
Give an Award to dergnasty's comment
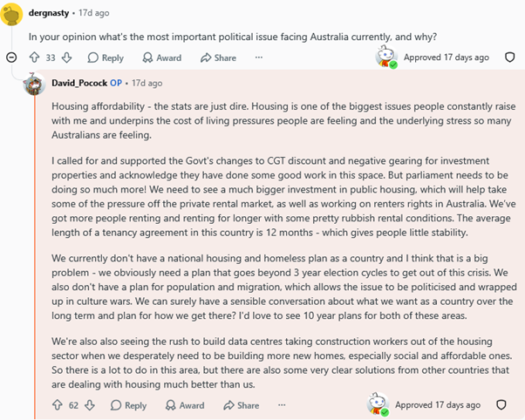pos(162,58)
